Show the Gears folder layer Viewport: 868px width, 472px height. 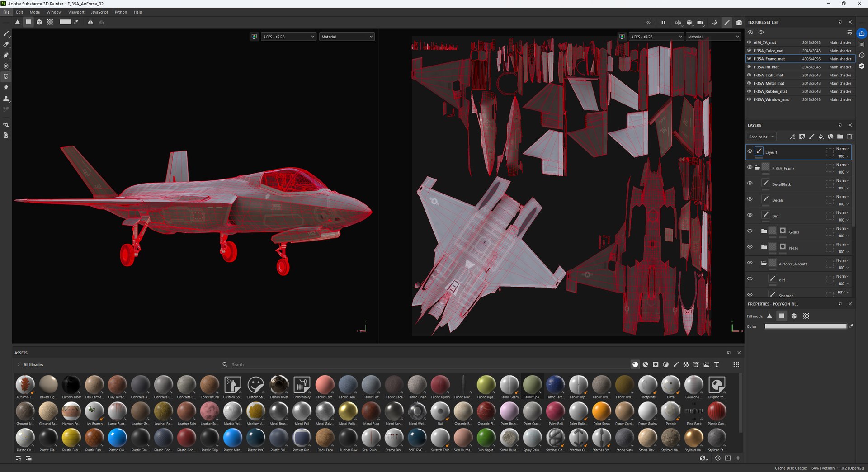point(750,231)
